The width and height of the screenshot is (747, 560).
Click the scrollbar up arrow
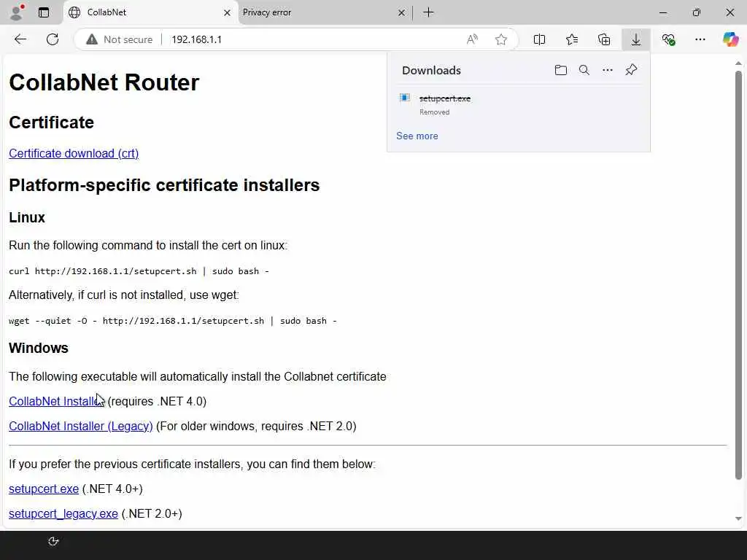click(x=738, y=63)
